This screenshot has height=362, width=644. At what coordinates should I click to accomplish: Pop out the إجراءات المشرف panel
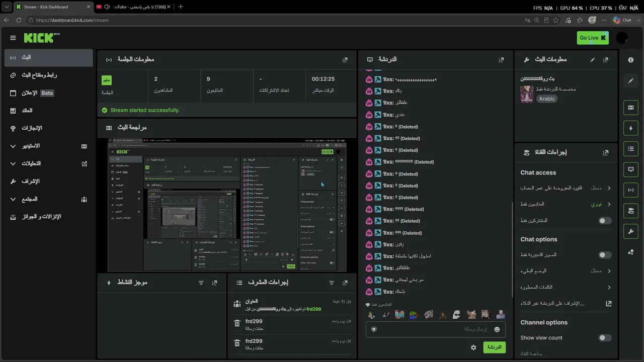[345, 283]
